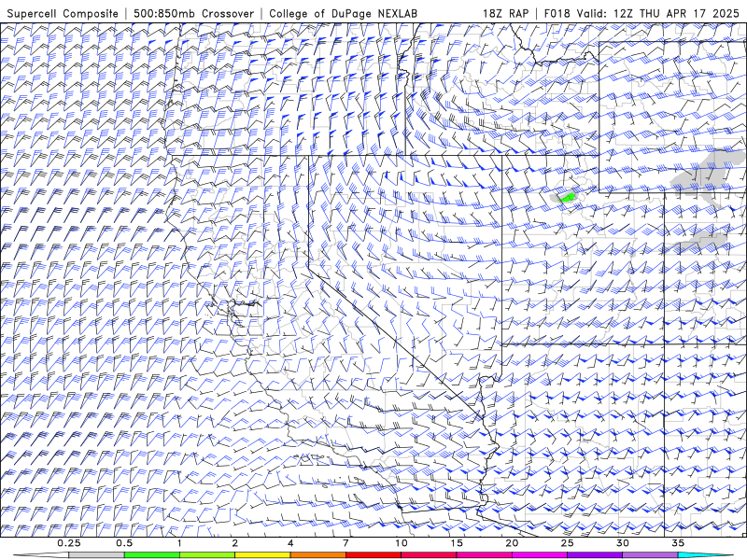Click the '4' legend value

click(x=290, y=543)
